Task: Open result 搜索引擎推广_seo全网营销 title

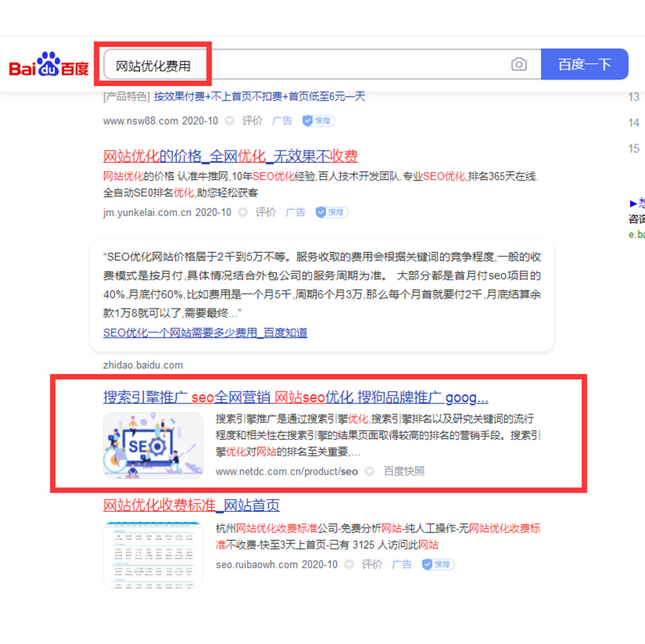Action: [x=296, y=397]
